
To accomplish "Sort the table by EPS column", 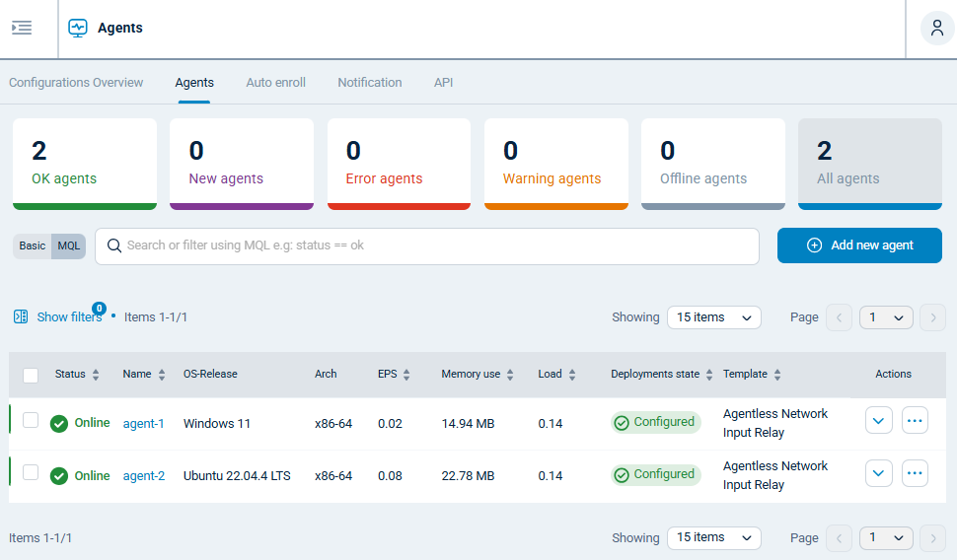I will pos(406,375).
